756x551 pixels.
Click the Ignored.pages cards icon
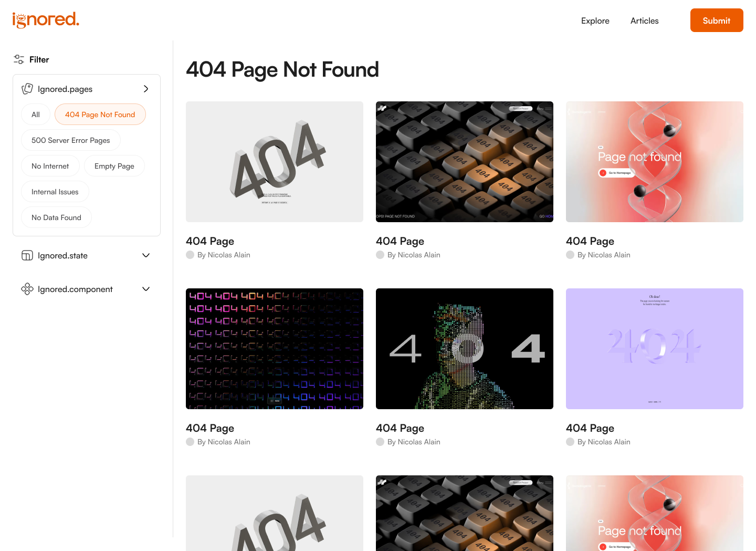pyautogui.click(x=27, y=89)
